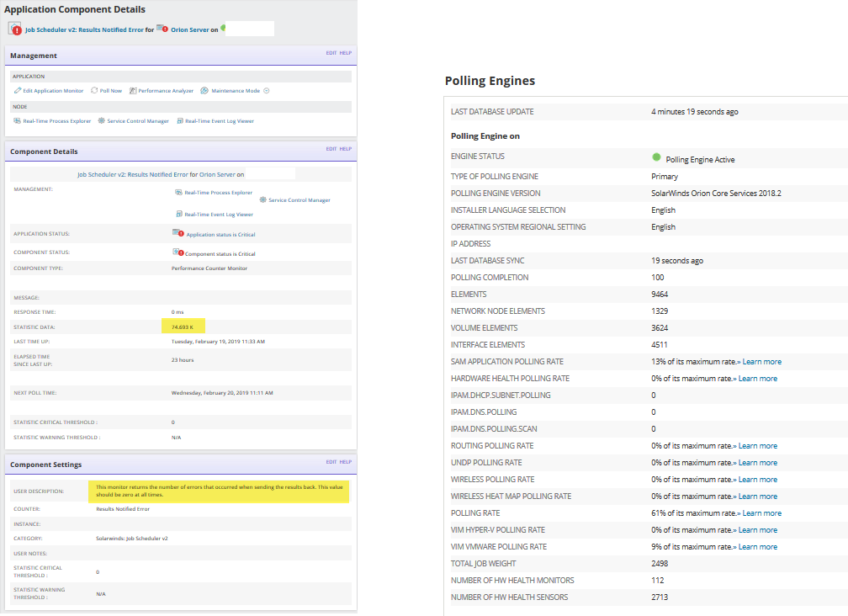Click category value Solarwinds: Job Scheduler v2

[x=132, y=538]
